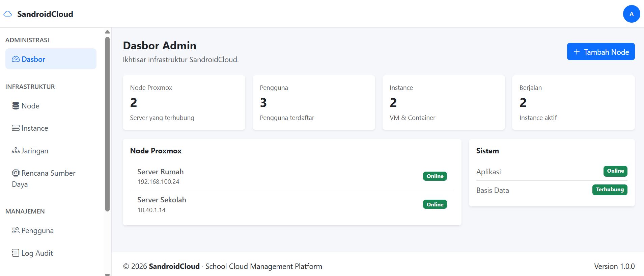Click the sidebar scrollbar up arrow

coord(108,32)
